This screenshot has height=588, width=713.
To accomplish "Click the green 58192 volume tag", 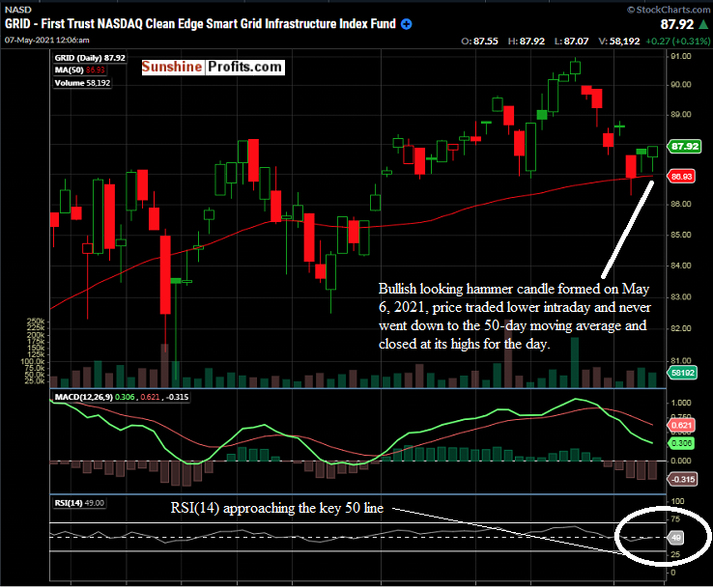I will 682,373.
